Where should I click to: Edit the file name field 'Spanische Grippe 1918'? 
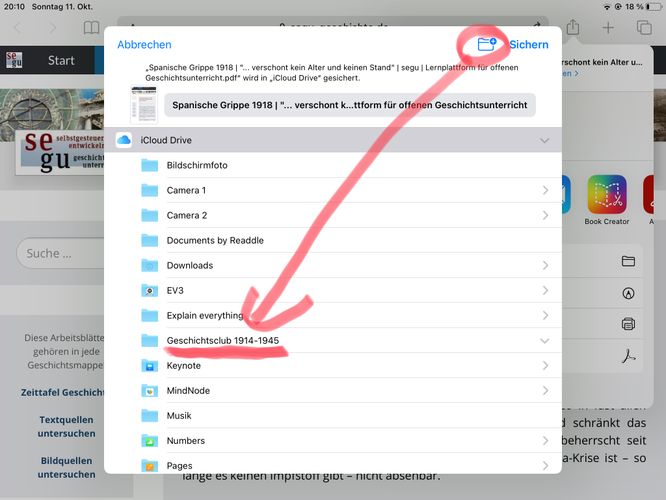click(350, 105)
